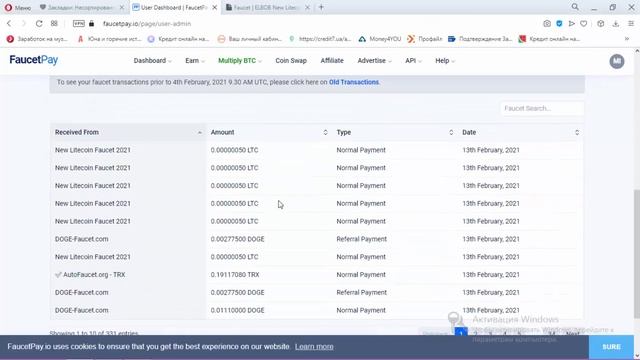Open the Old Transactions link

pos(354,82)
